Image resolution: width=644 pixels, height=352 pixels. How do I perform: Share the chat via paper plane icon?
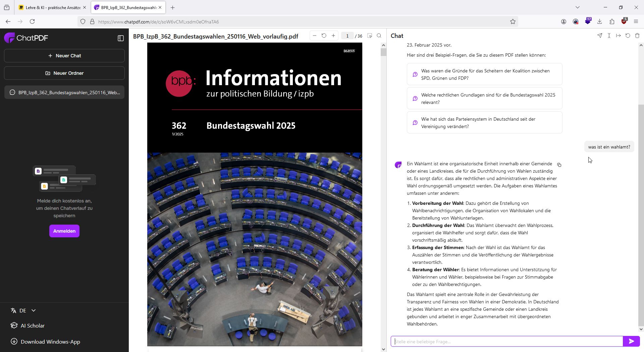click(600, 36)
